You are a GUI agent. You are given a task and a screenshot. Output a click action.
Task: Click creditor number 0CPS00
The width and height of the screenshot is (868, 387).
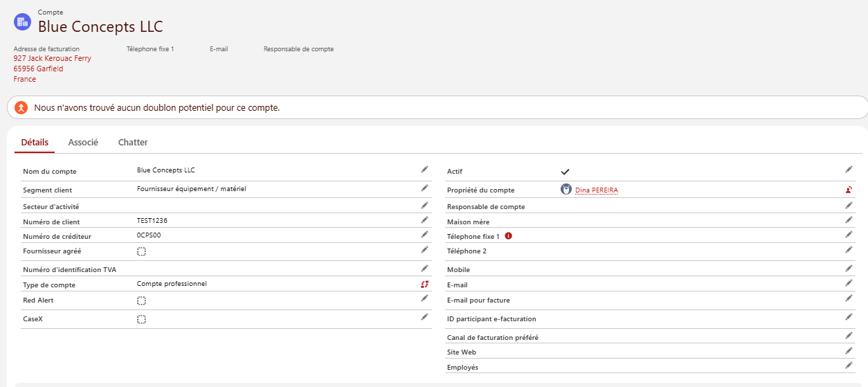coord(149,235)
